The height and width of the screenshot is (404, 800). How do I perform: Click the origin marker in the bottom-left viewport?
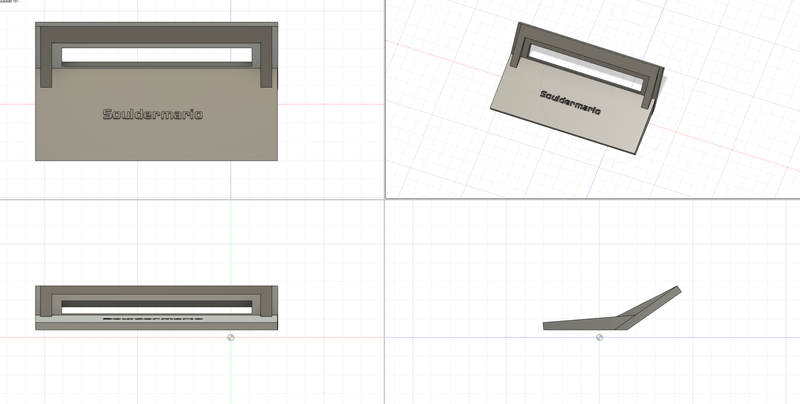coord(232,337)
